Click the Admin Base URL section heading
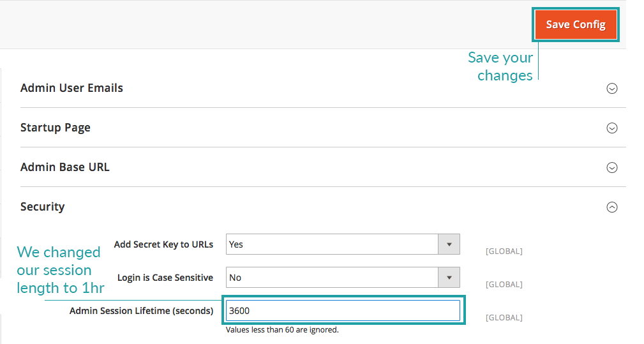Viewport: 644px width, 344px height. 65,167
